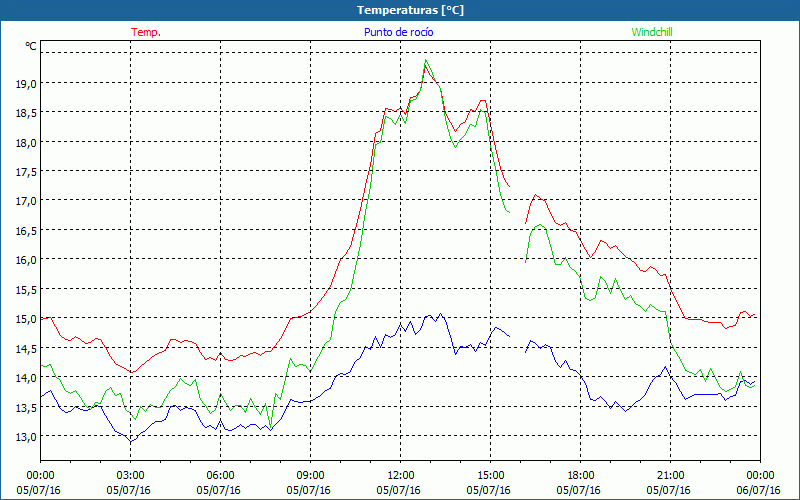Select the blue 'Punto de rocío' legend label
Viewport: 800px width, 500px height.
coord(398,32)
